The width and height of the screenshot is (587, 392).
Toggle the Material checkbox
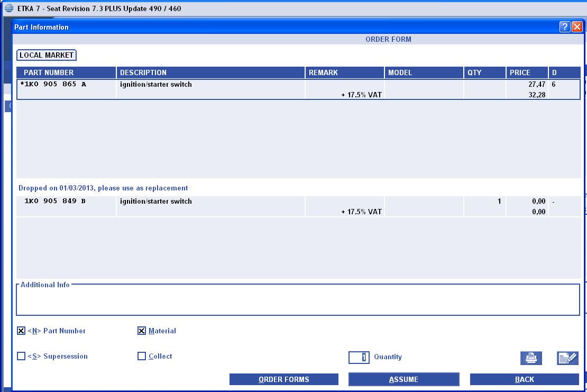[142, 331]
